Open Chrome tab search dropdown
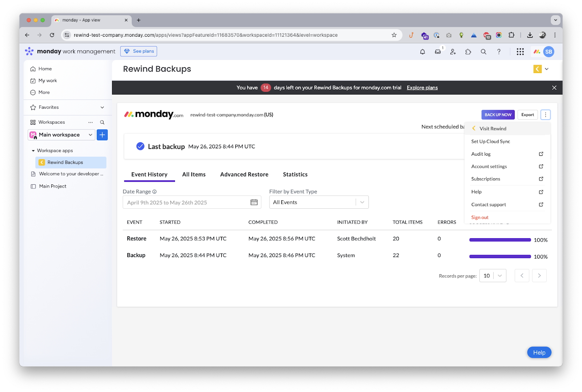Image resolution: width=582 pixels, height=392 pixels. point(555,20)
